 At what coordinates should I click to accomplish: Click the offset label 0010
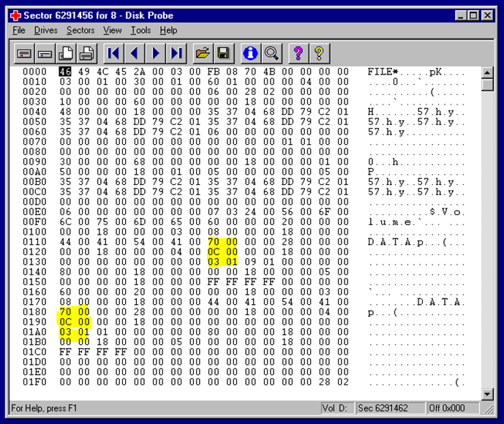point(34,82)
